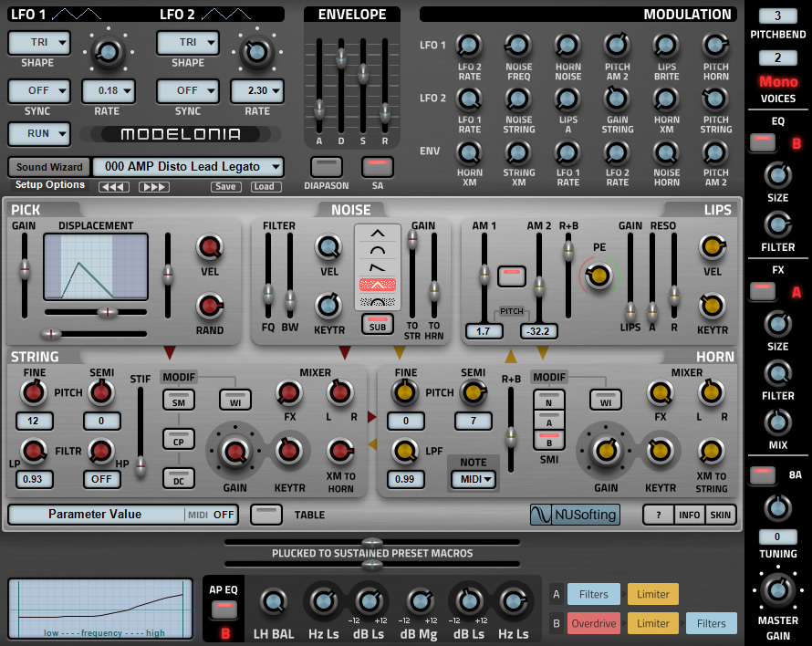Toggle the SA envelope switch
The height and width of the screenshot is (646, 812).
(x=378, y=167)
